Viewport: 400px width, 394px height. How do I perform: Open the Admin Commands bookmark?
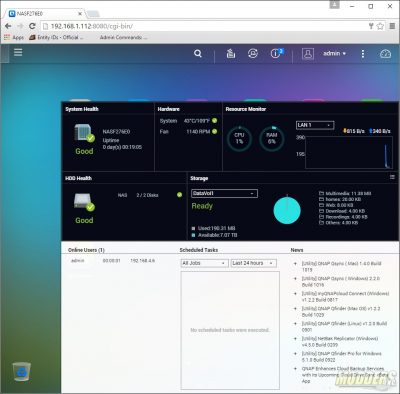[123, 37]
